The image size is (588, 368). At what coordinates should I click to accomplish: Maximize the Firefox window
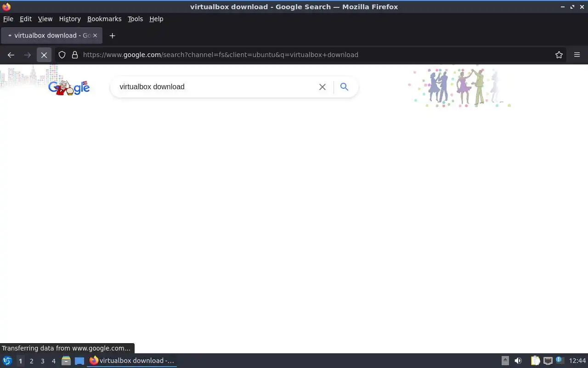point(572,7)
